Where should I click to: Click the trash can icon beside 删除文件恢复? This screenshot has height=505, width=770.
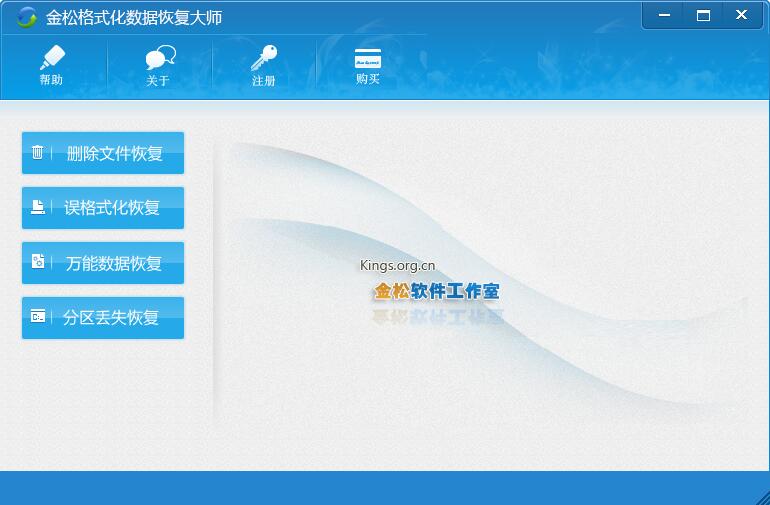coord(38,153)
